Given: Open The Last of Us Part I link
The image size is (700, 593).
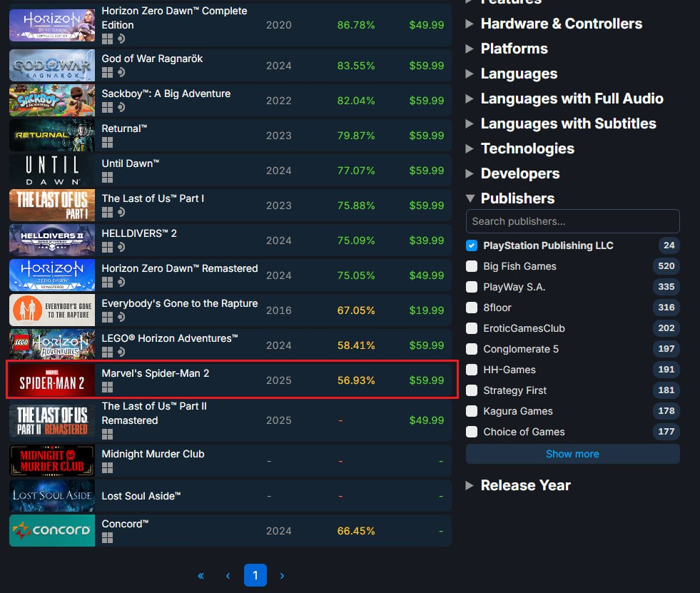Looking at the screenshot, I should (153, 198).
